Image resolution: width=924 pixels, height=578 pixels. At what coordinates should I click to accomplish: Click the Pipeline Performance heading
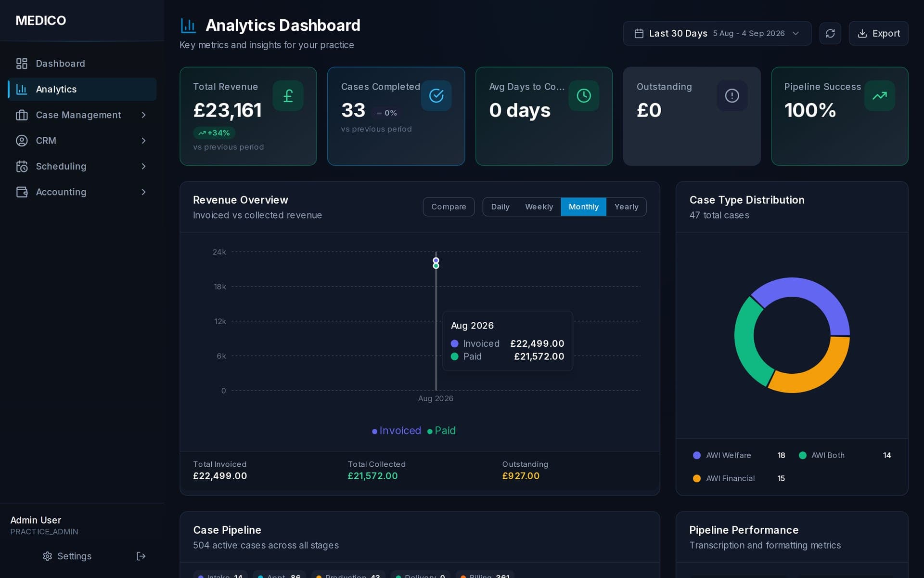pyautogui.click(x=744, y=530)
